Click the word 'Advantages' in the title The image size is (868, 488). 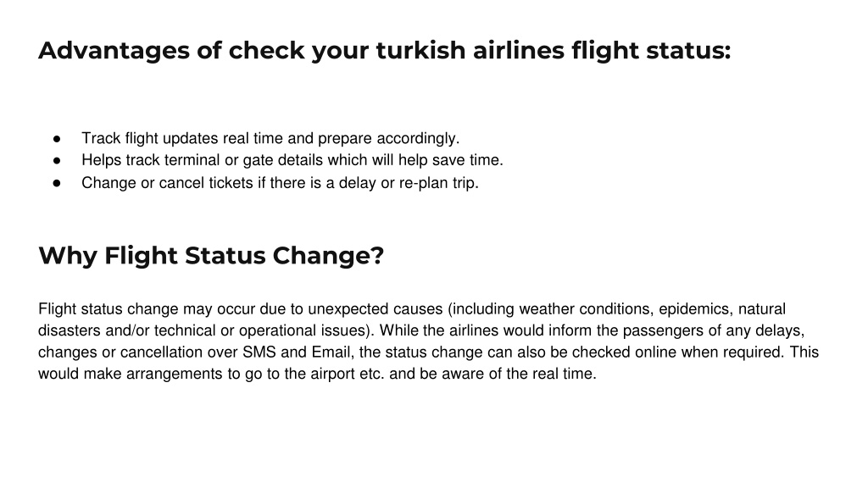(114, 50)
